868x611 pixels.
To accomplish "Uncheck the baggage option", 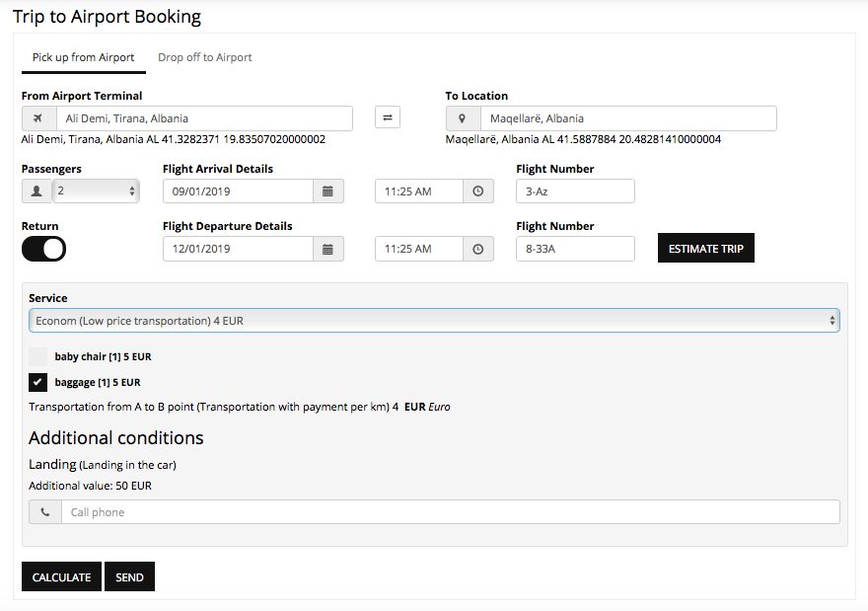I will 38,382.
